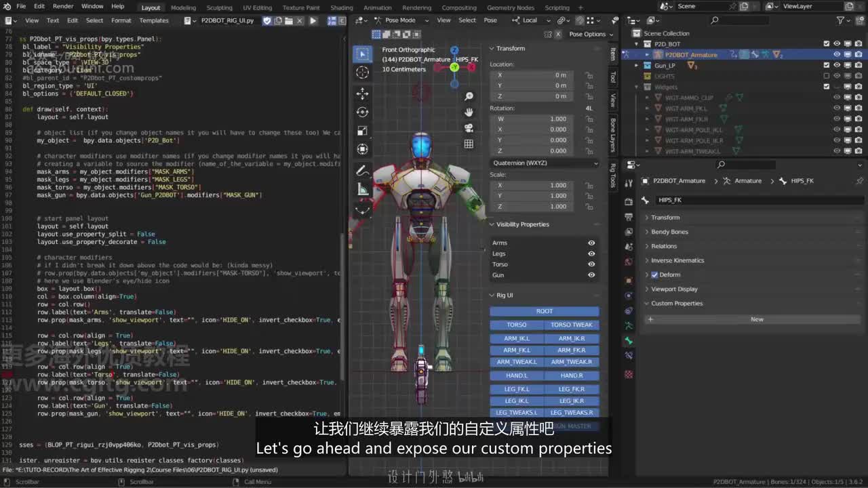Expand the Bendy Bones panel
The height and width of the screenshot is (488, 868).
(669, 232)
